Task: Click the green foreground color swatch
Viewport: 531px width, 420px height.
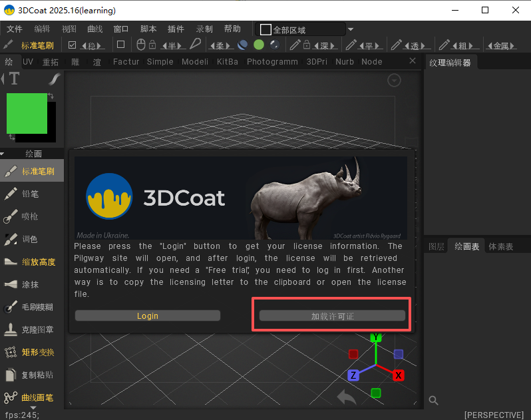Action: pyautogui.click(x=27, y=114)
